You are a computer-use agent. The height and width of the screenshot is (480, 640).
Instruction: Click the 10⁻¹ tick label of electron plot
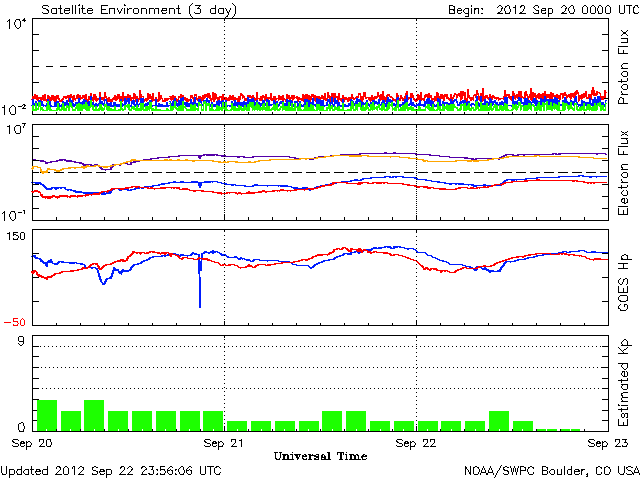point(14,216)
